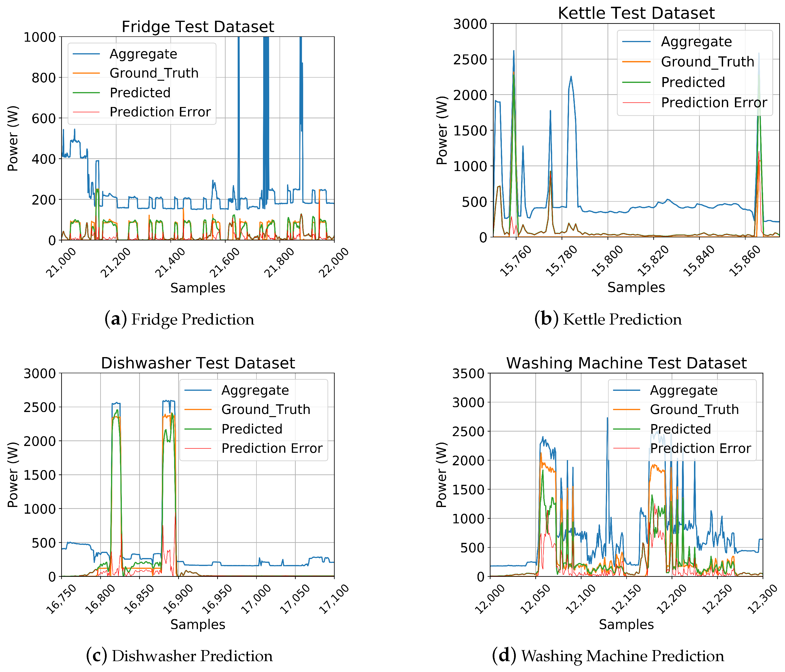The width and height of the screenshot is (785, 672).
Task: Click the 15,800 tick on Kettle x-axis
Action: click(x=607, y=261)
